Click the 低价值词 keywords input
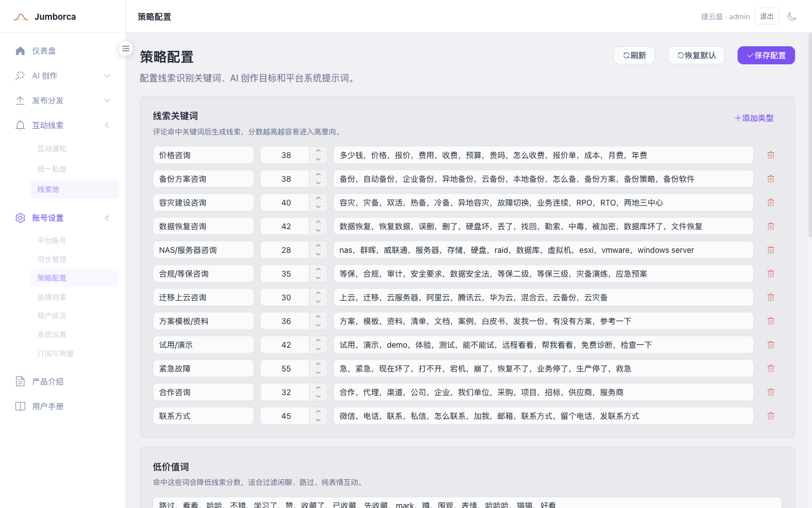 (467, 503)
